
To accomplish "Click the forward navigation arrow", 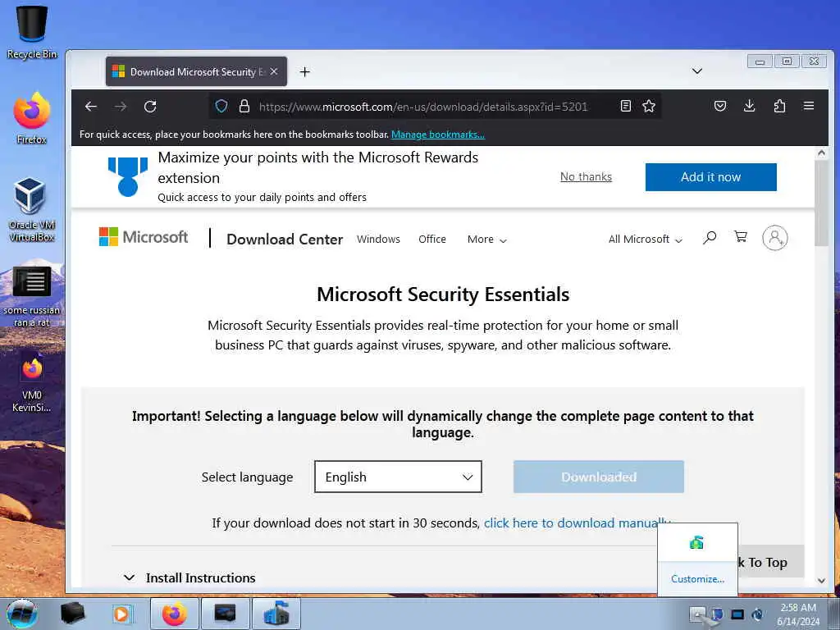I will pos(121,107).
